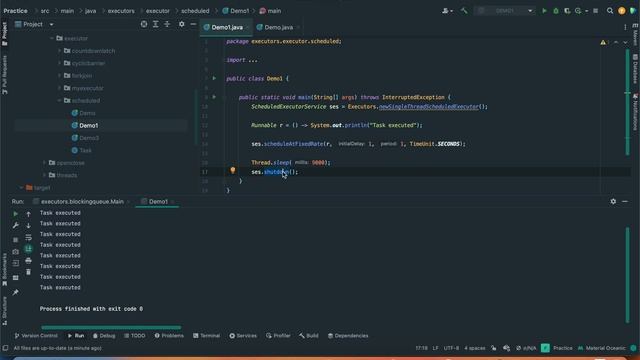This screenshot has height=360, width=640.
Task: Open the Material Oceanic theme widget in status bar
Action: click(602, 348)
